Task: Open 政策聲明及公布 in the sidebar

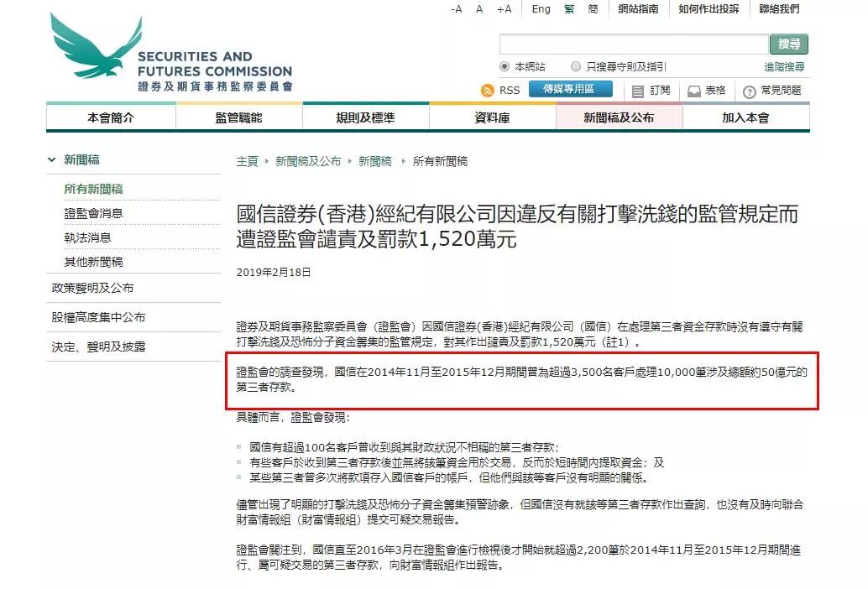Action: 92,288
